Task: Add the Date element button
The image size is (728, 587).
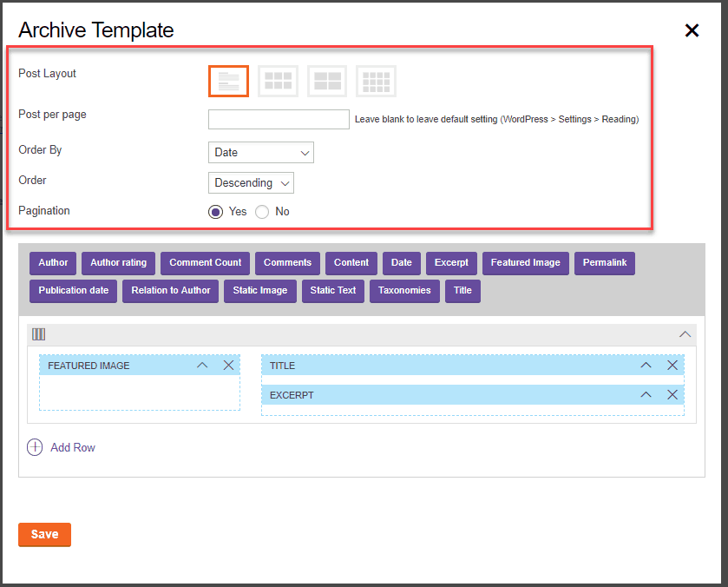Action: pos(402,263)
